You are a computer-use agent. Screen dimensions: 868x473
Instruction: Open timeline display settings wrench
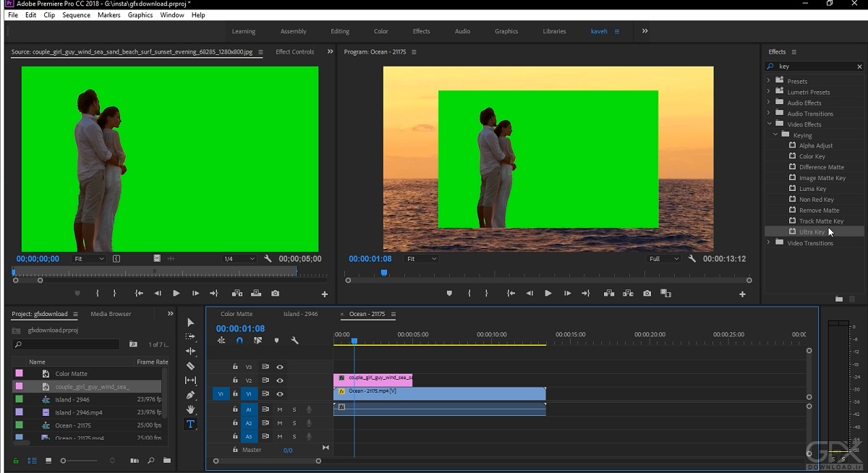tap(294, 341)
